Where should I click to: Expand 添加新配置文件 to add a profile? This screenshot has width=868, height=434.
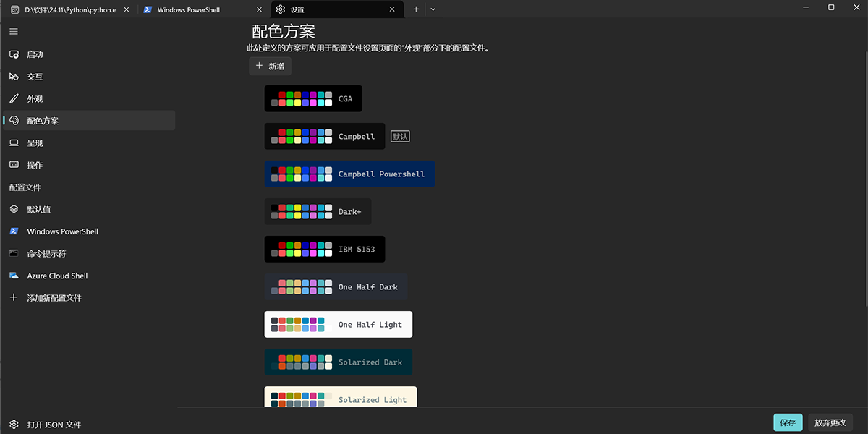pyautogui.click(x=54, y=297)
